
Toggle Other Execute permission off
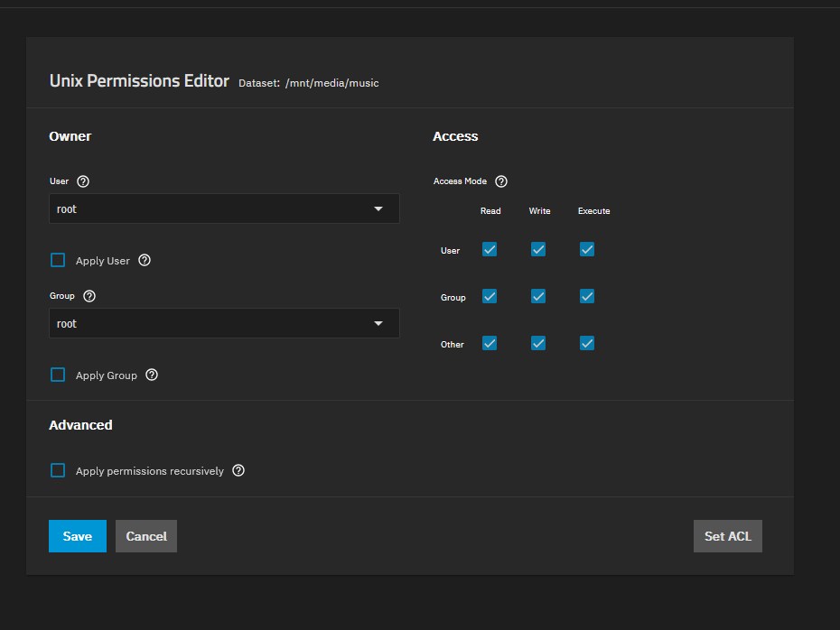click(x=587, y=343)
